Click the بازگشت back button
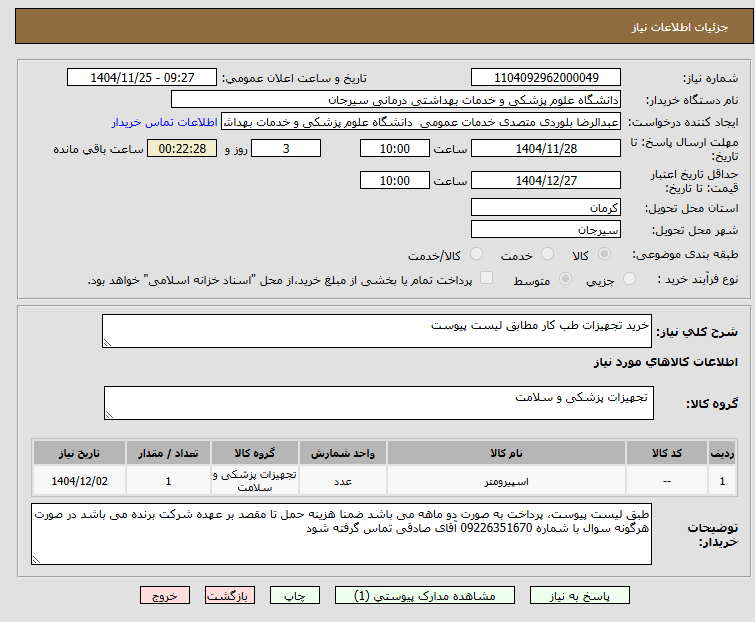The width and height of the screenshot is (755, 622). tap(230, 595)
